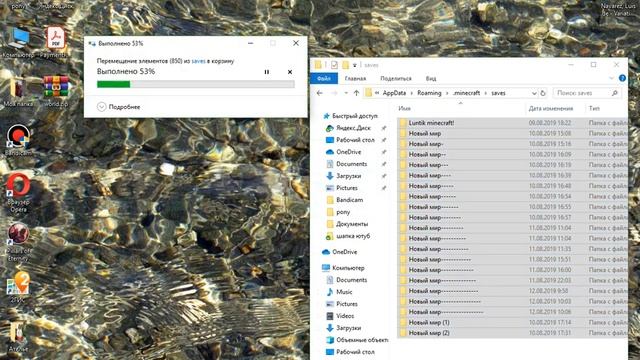
Task: Click the green progress bar
Action: click(x=196, y=84)
